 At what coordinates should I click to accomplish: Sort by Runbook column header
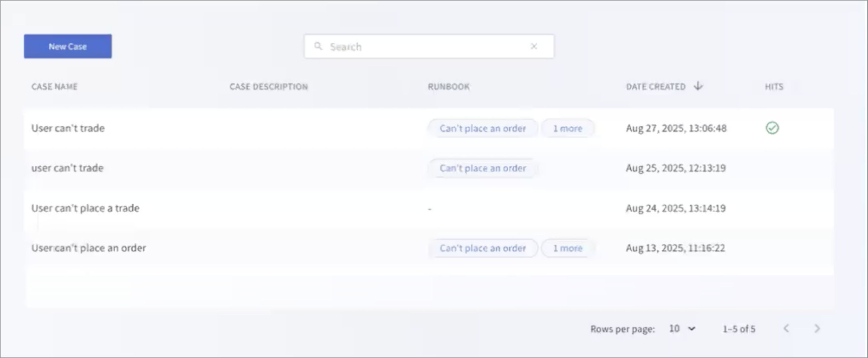448,87
